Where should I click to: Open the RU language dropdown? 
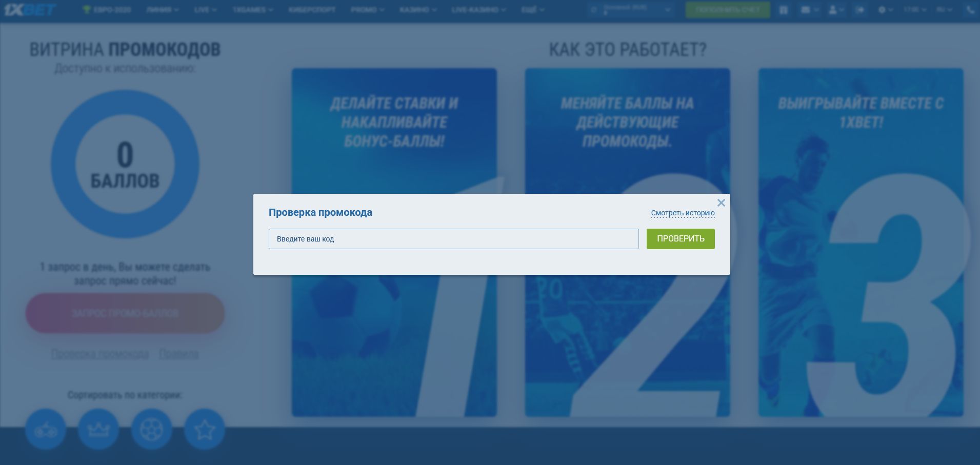tap(944, 10)
